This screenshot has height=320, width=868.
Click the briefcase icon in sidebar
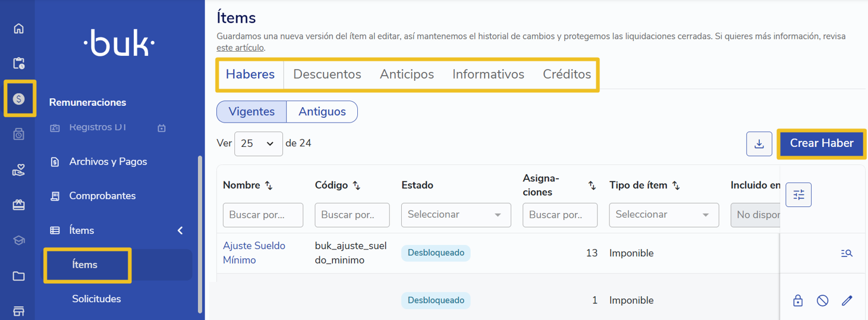pyautogui.click(x=18, y=205)
